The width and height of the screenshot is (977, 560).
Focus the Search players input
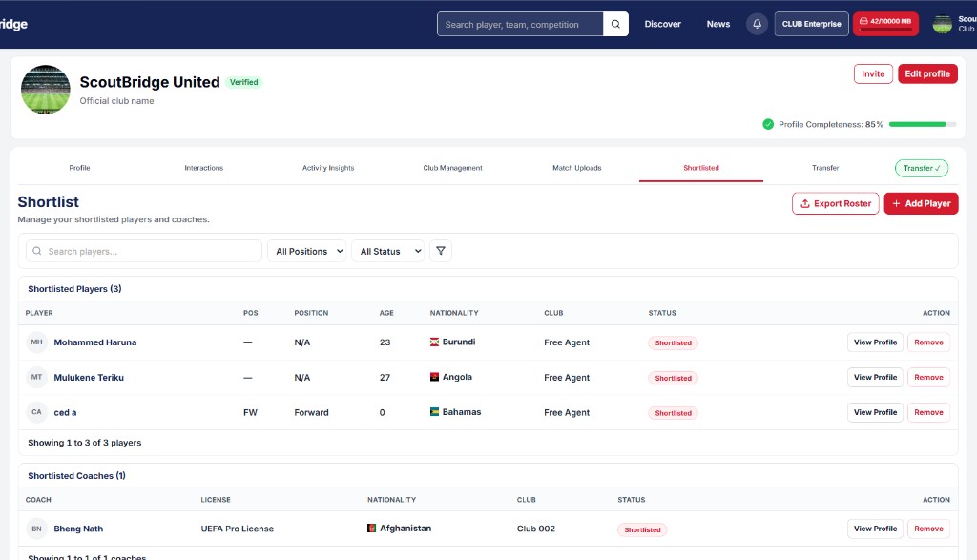tap(144, 251)
